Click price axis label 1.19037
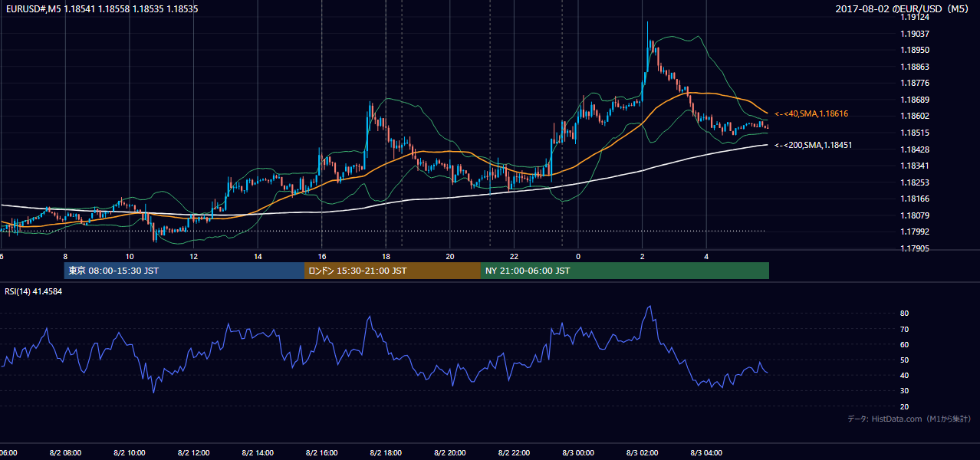This screenshot has height=460, width=980. [914, 34]
